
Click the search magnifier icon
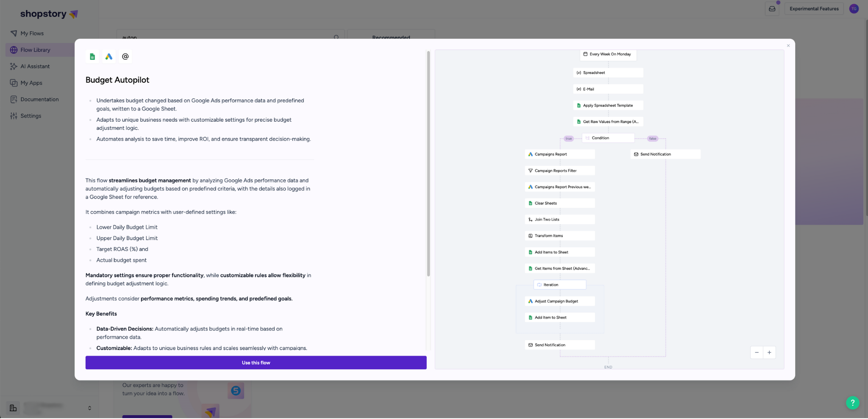(x=336, y=37)
